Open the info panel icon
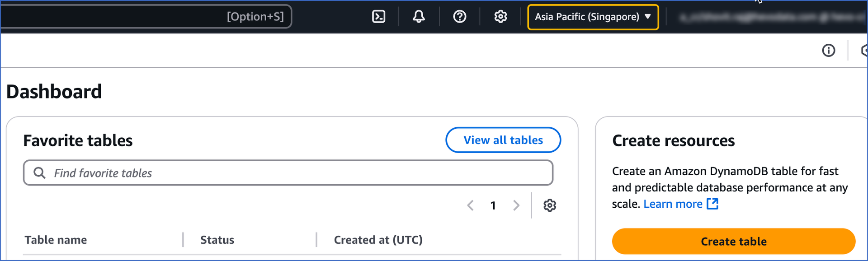Viewport: 868px width, 261px height. coord(829,50)
